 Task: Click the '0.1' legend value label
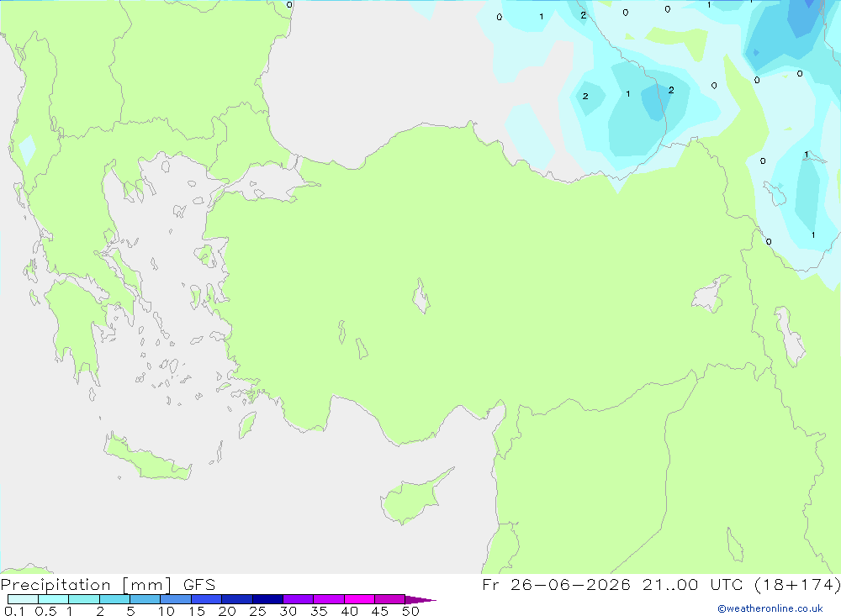14,611
